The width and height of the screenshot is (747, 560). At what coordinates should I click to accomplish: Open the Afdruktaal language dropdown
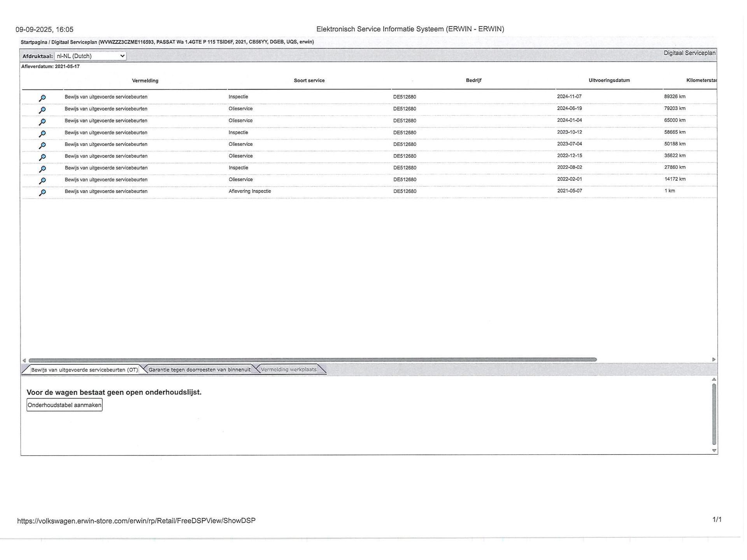90,56
